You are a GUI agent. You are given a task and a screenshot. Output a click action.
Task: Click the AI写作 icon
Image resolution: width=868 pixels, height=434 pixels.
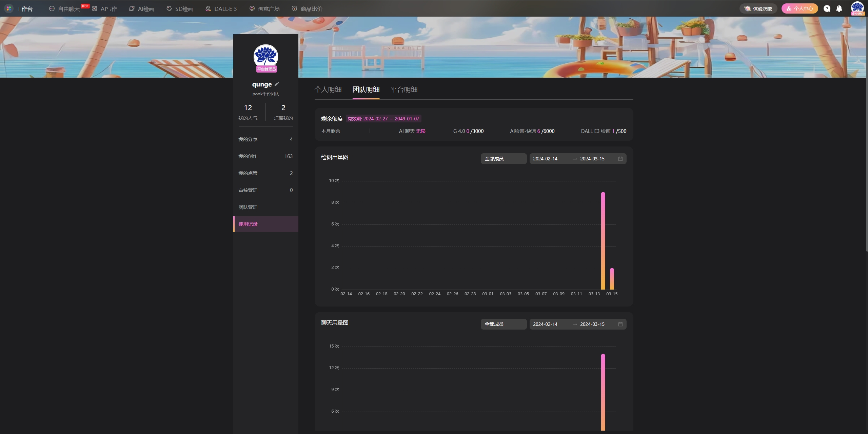[x=95, y=9]
